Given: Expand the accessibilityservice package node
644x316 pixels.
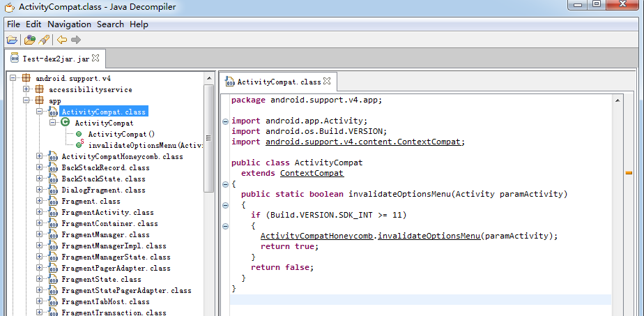Looking at the screenshot, I should (x=26, y=89).
